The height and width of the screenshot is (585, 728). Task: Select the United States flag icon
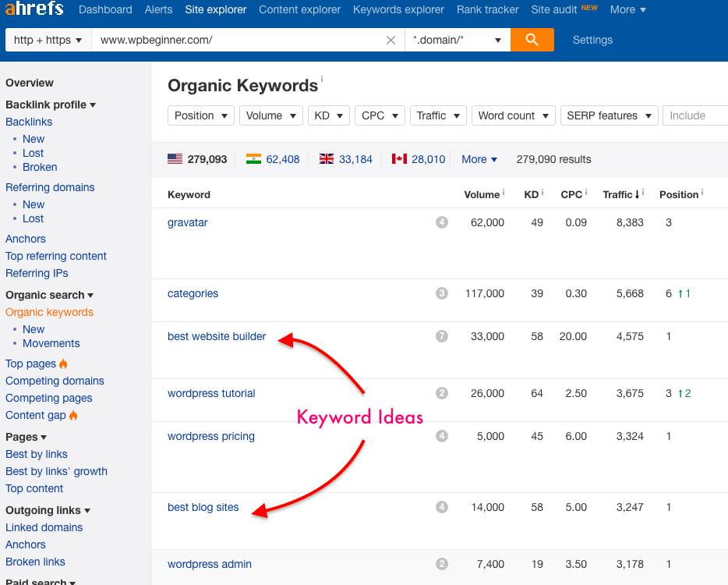pyautogui.click(x=175, y=159)
